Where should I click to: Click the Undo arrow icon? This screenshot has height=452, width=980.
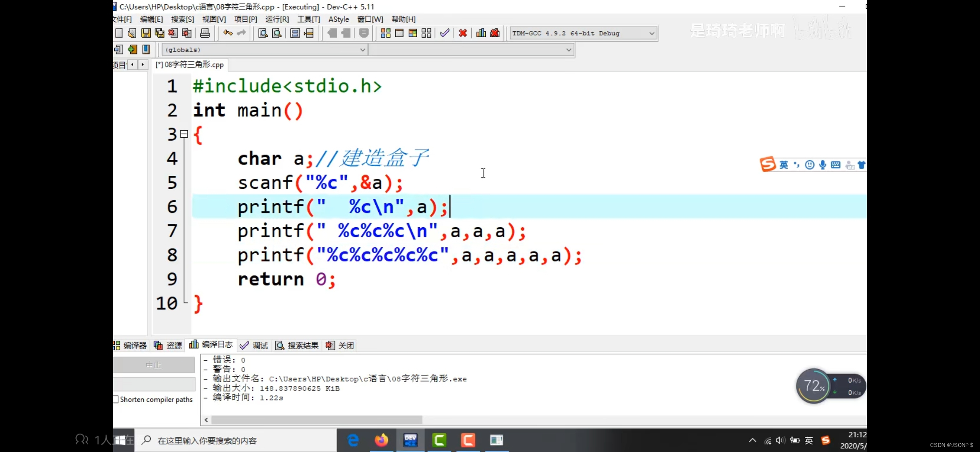tap(227, 33)
